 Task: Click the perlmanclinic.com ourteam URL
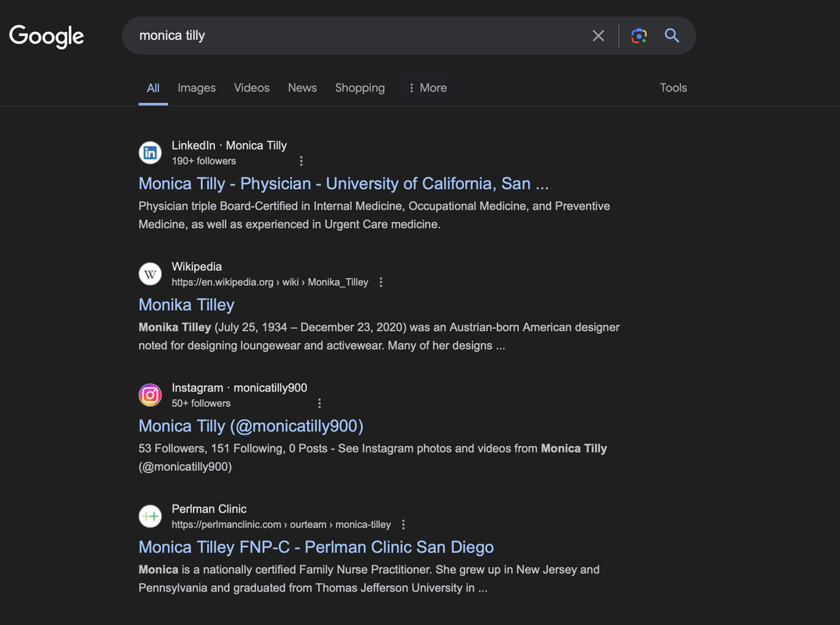click(281, 525)
